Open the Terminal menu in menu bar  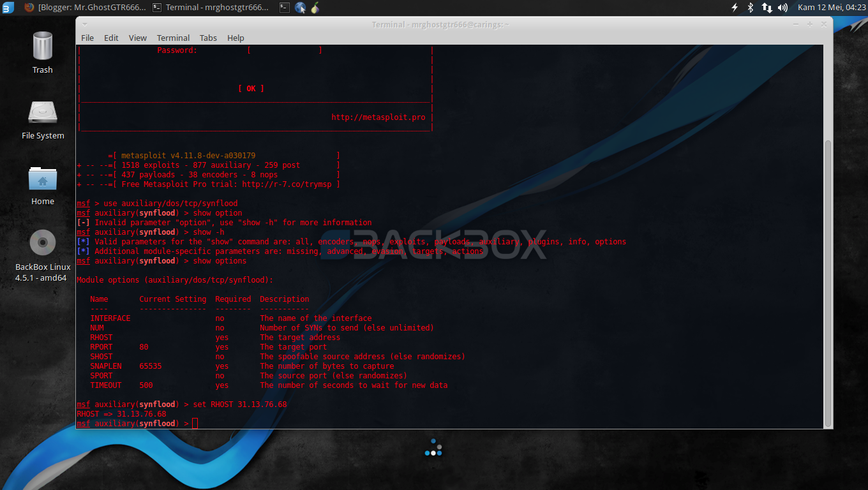pyautogui.click(x=173, y=38)
